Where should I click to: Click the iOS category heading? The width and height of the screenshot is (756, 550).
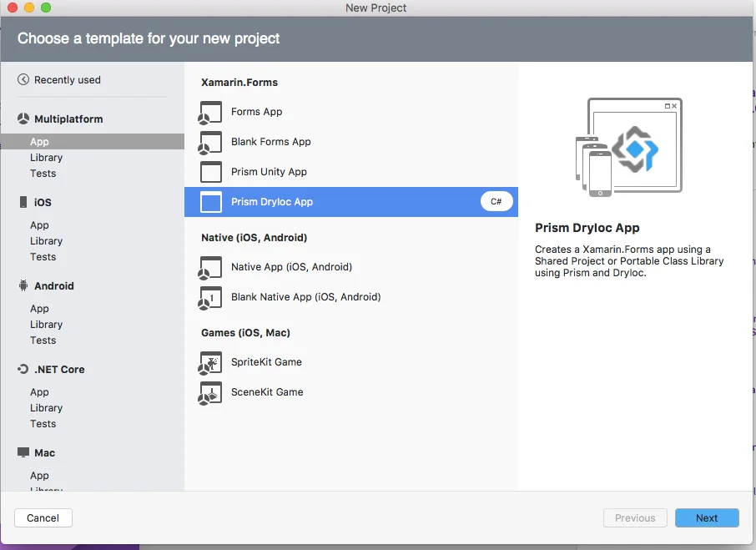pos(43,203)
